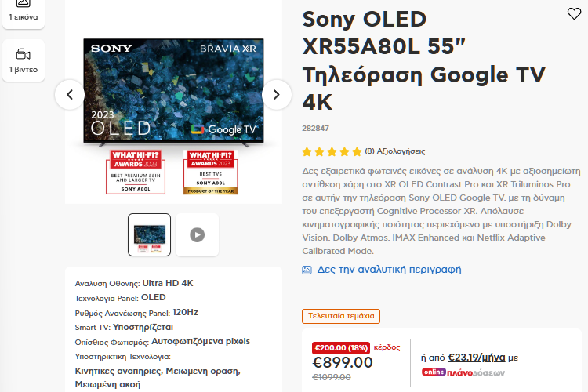Image resolution: width=588 pixels, height=392 pixels.
Task: Click the picture icon beside the description link
Action: [307, 270]
